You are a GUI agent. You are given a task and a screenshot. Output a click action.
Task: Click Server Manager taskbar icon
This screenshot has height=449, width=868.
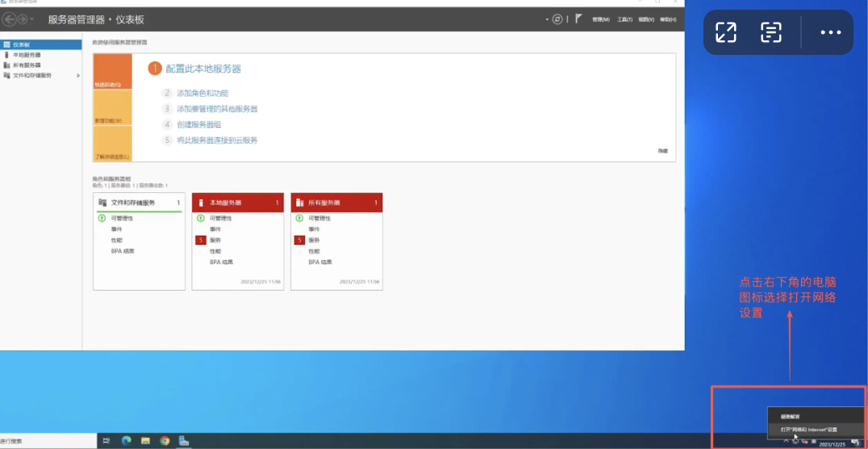(x=185, y=441)
